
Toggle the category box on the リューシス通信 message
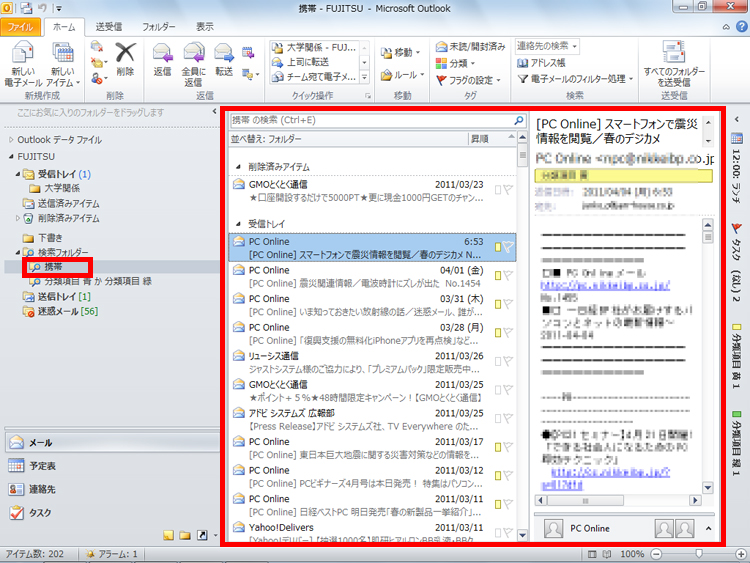tap(498, 361)
